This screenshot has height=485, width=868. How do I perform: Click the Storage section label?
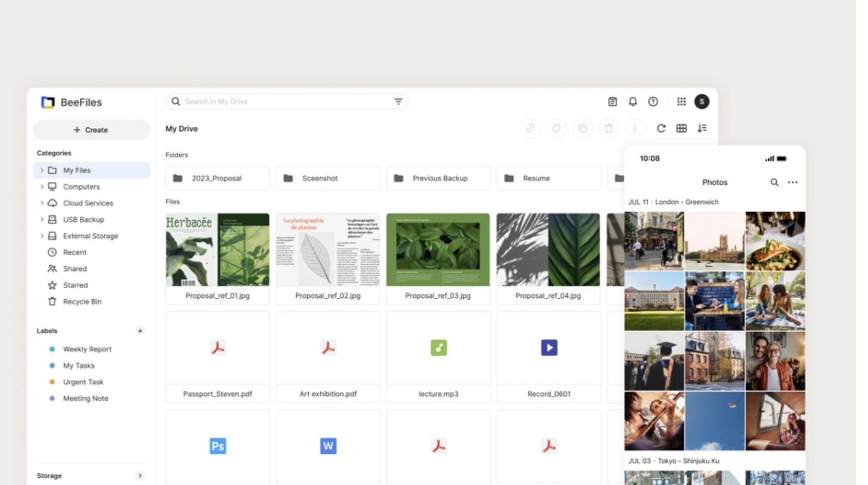click(x=49, y=475)
